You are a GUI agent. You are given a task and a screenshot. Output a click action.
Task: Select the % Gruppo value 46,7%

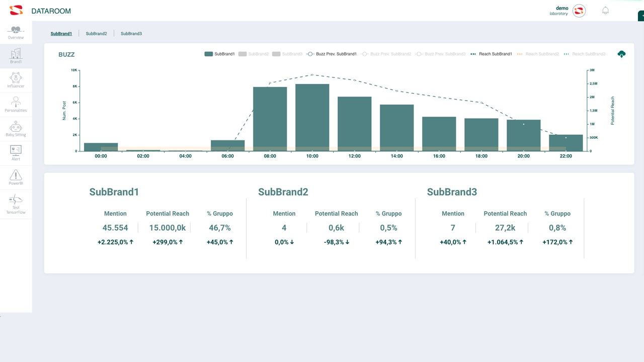click(220, 228)
